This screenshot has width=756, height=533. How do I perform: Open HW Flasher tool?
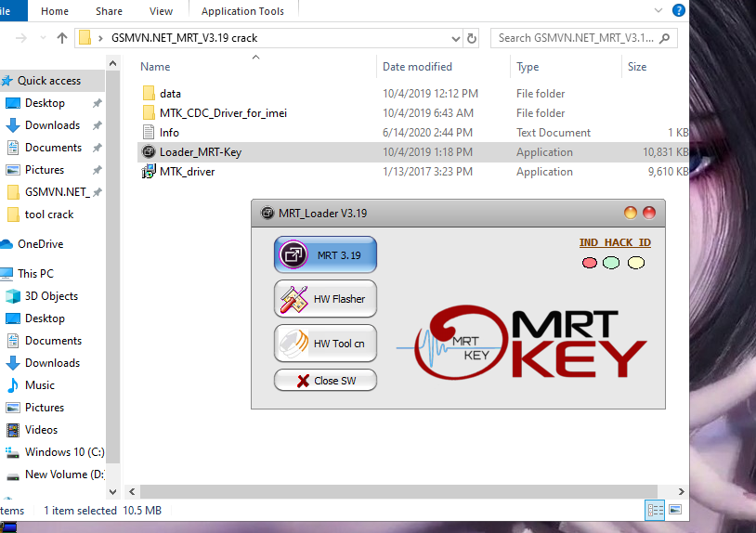[325, 299]
